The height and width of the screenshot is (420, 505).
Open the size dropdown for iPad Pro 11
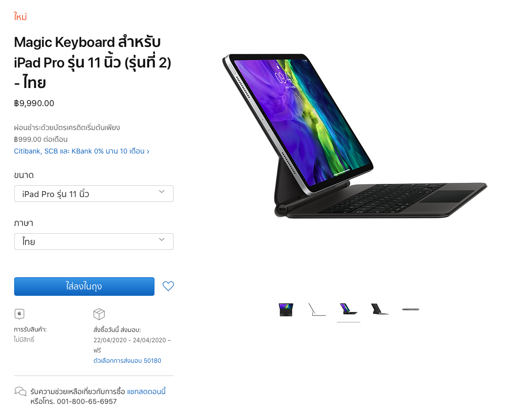(94, 194)
